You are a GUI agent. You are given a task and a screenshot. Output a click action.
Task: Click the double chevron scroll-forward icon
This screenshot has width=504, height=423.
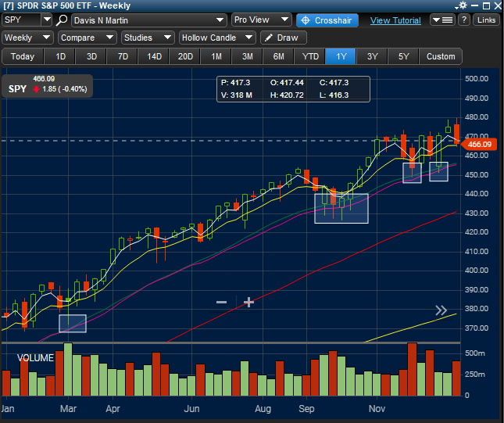[x=441, y=310]
